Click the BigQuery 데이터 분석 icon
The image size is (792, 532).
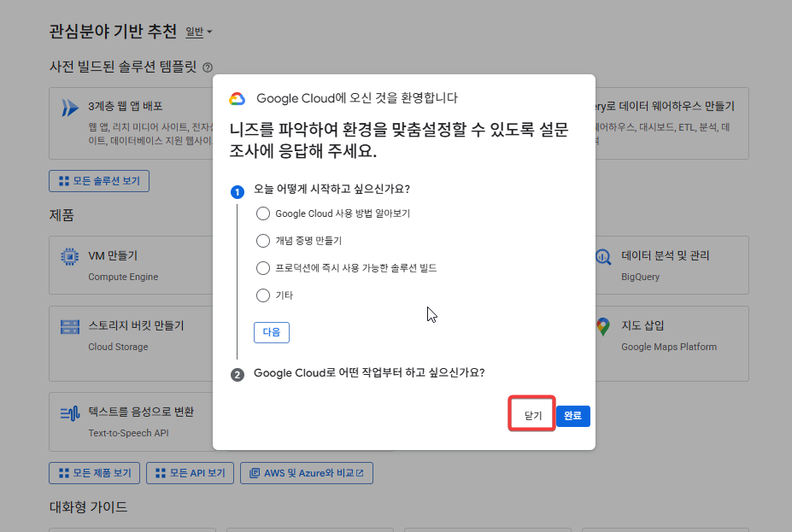(603, 256)
